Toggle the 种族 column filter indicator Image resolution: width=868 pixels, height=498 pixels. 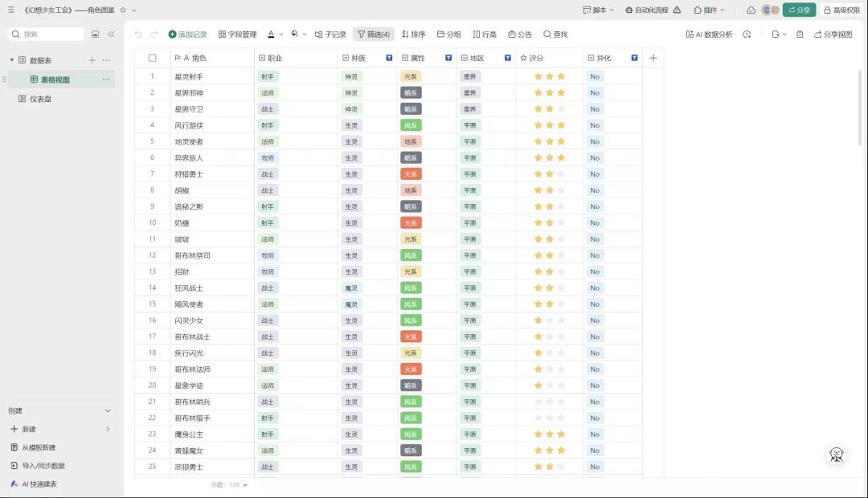click(x=389, y=58)
